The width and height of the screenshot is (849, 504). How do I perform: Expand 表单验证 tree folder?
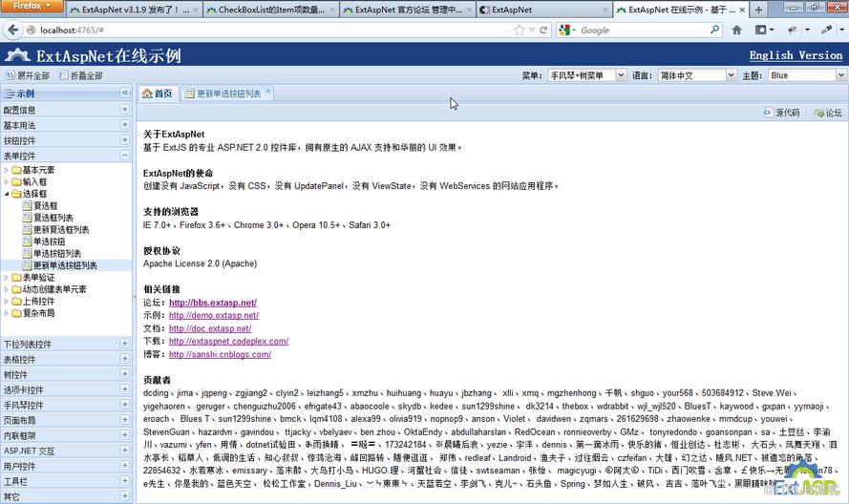click(7, 277)
